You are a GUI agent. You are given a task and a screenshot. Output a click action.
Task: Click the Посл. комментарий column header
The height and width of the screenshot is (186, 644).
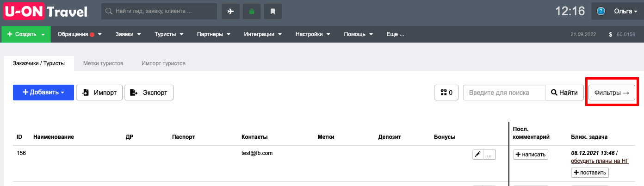[x=531, y=133]
